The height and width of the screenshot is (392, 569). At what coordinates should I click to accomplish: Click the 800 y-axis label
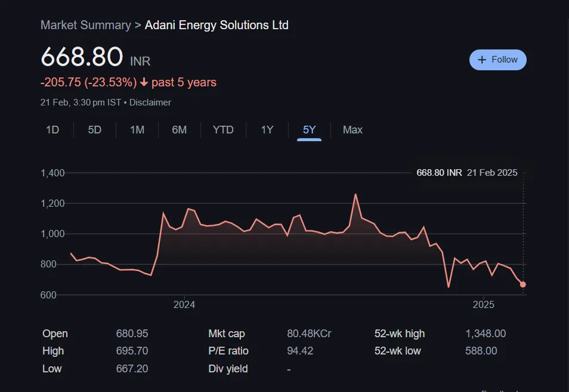(x=48, y=265)
